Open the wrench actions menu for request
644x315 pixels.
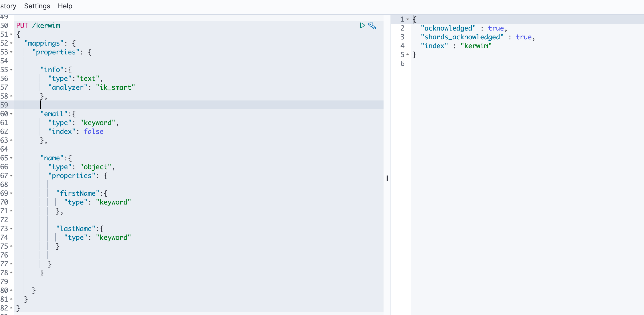click(x=372, y=26)
